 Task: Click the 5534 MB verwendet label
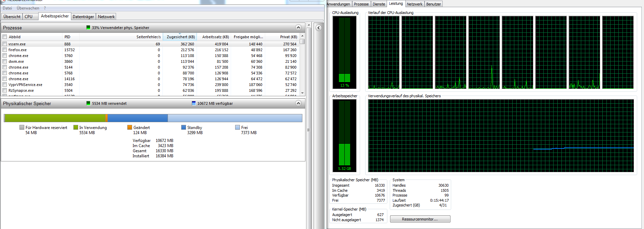pos(109,103)
